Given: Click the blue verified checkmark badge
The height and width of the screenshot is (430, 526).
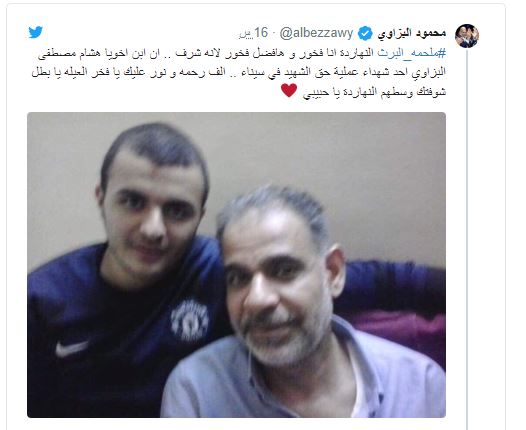Looking at the screenshot, I should click(365, 34).
